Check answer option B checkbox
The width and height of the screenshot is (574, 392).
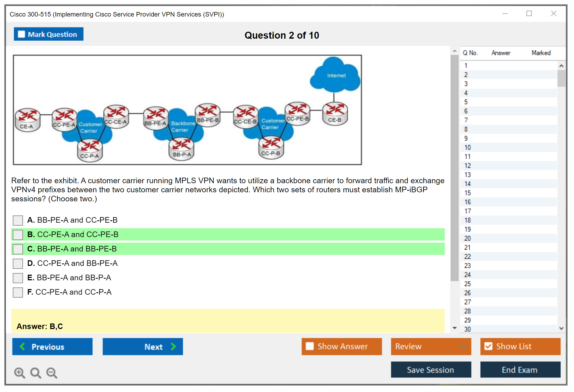click(x=18, y=235)
